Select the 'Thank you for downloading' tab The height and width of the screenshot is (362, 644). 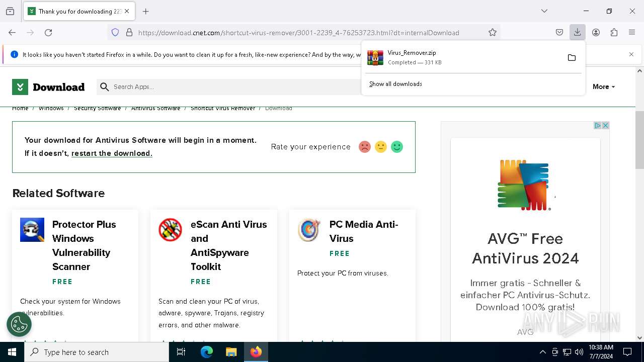pyautogui.click(x=79, y=11)
